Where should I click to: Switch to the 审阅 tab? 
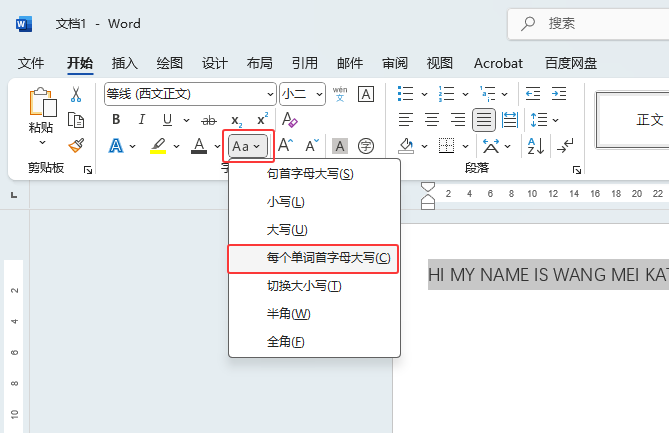pos(395,63)
